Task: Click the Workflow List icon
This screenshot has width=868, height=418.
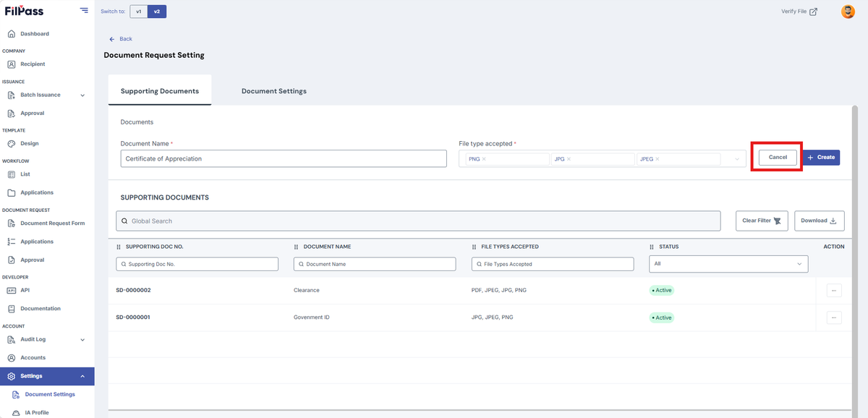Action: (x=12, y=174)
